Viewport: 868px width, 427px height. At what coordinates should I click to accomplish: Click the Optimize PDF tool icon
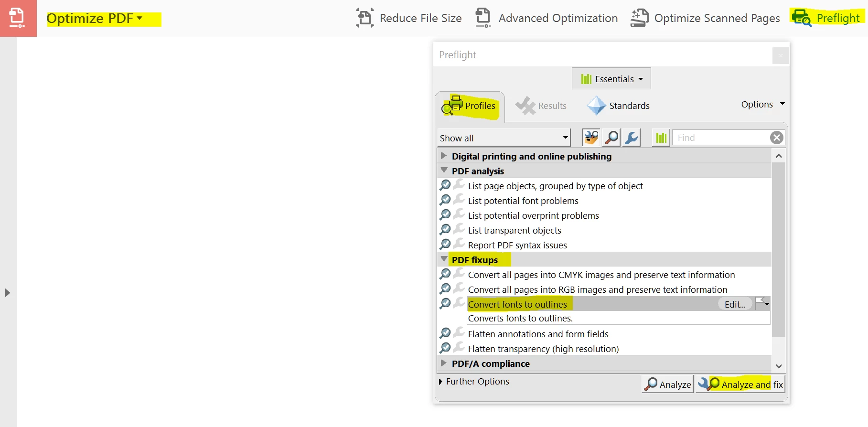coord(18,18)
